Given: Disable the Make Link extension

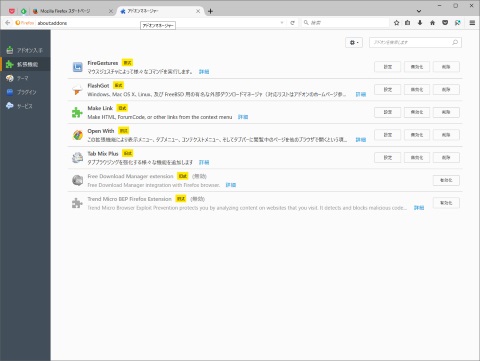Looking at the screenshot, I should [417, 112].
